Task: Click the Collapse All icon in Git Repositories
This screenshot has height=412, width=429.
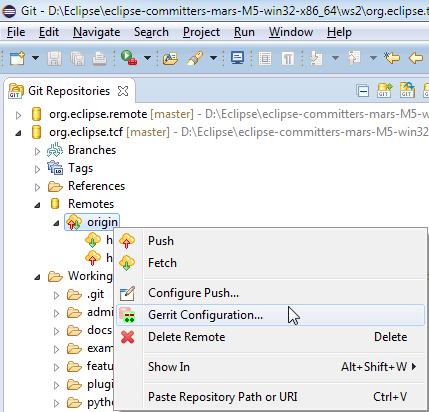Action: click(x=363, y=91)
